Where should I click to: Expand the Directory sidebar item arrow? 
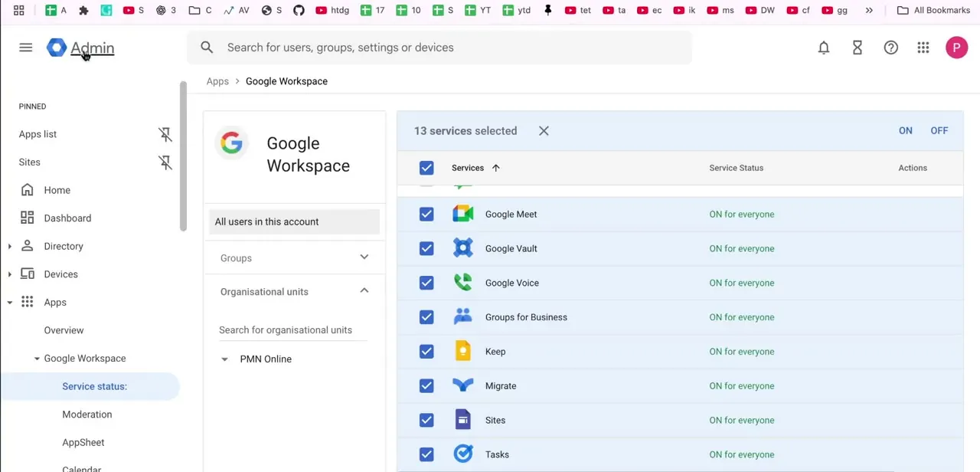9,246
